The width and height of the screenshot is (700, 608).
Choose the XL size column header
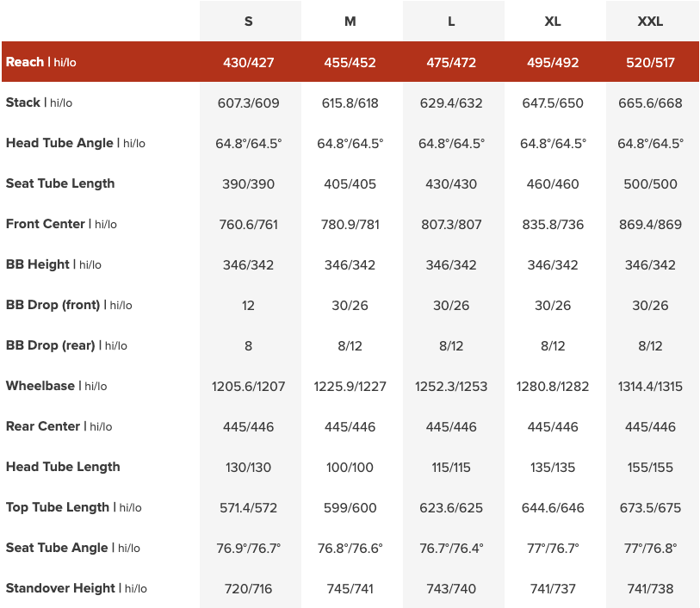(553, 22)
